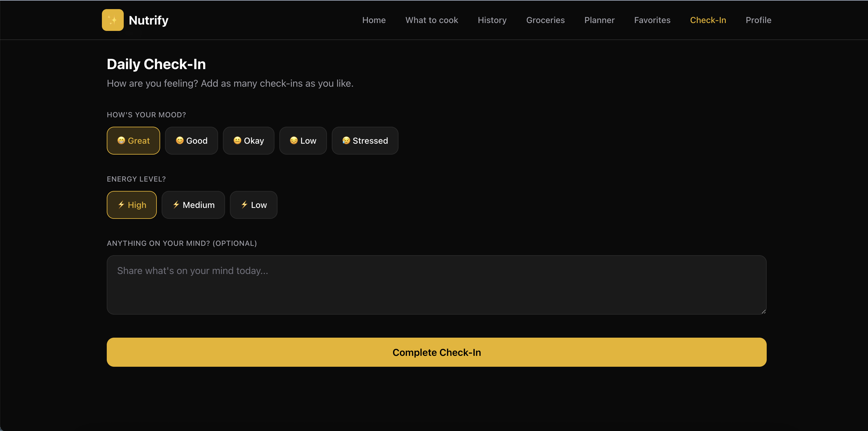Navigate to Groceries

click(x=545, y=20)
